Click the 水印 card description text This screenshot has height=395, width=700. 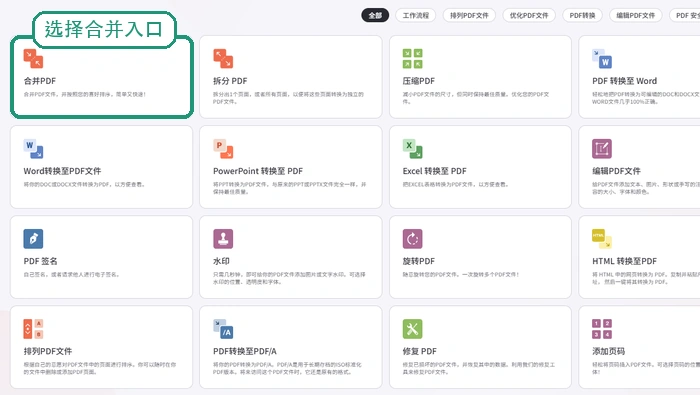pos(289,278)
